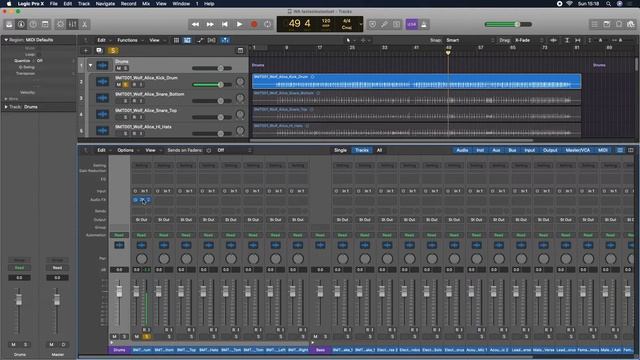Click the add track plus button
The image size is (640, 360).
[x=86, y=51]
